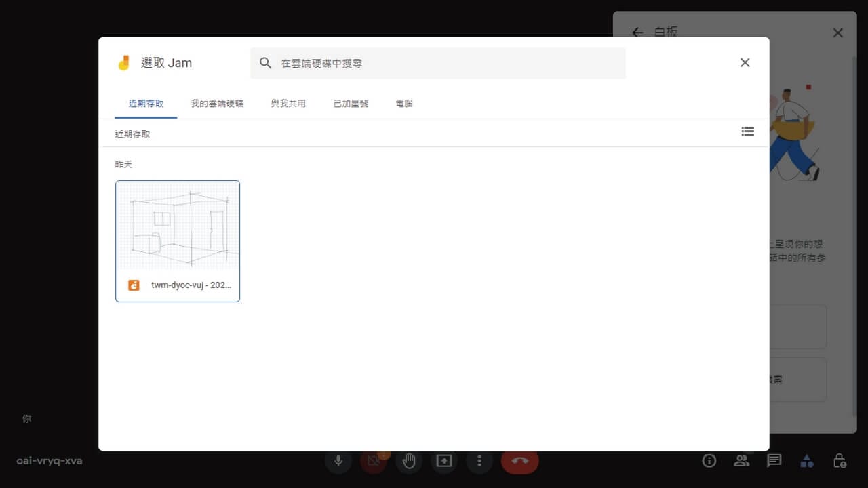Click the Drive search input field
The image size is (868, 488).
tap(407, 62)
